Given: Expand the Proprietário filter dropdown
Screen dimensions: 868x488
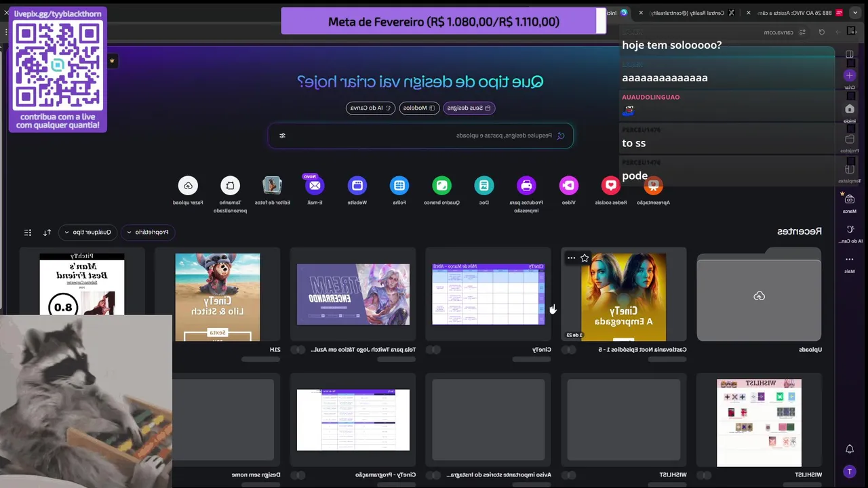Looking at the screenshot, I should click(148, 232).
